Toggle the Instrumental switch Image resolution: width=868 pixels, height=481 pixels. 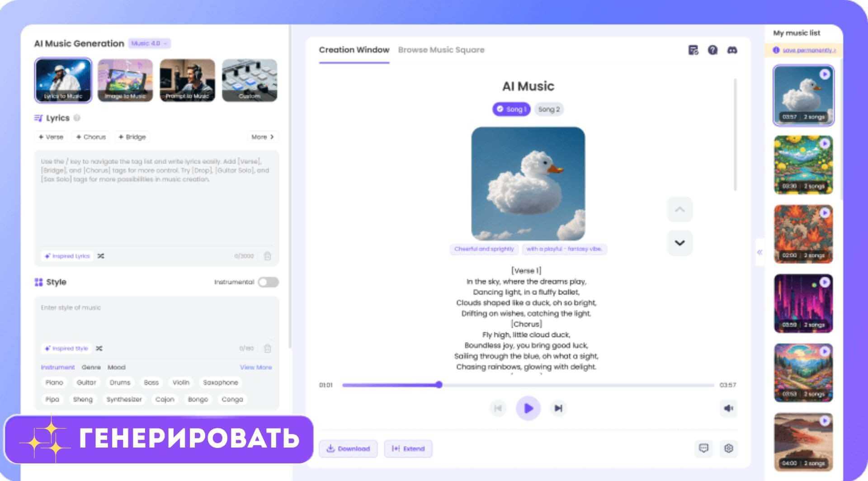click(x=268, y=282)
